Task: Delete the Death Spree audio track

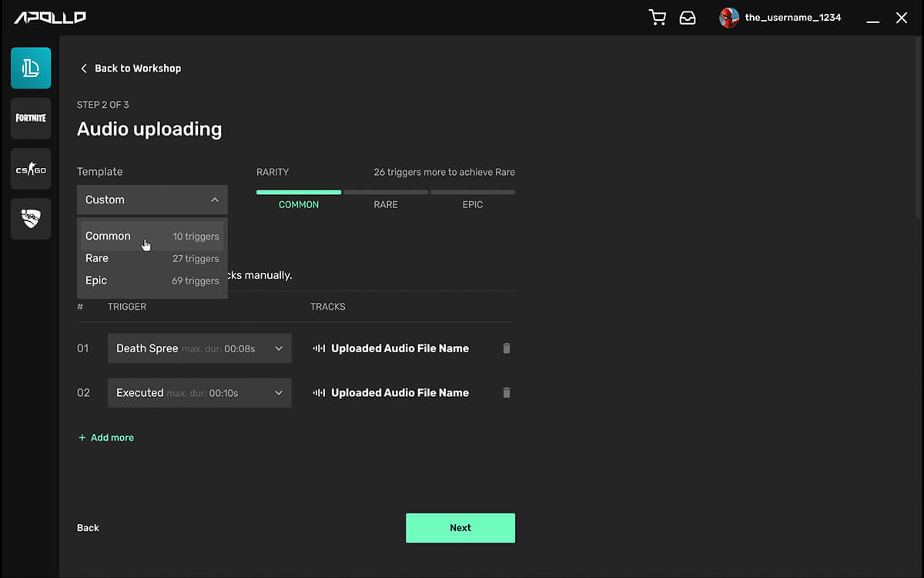Action: pyautogui.click(x=506, y=348)
